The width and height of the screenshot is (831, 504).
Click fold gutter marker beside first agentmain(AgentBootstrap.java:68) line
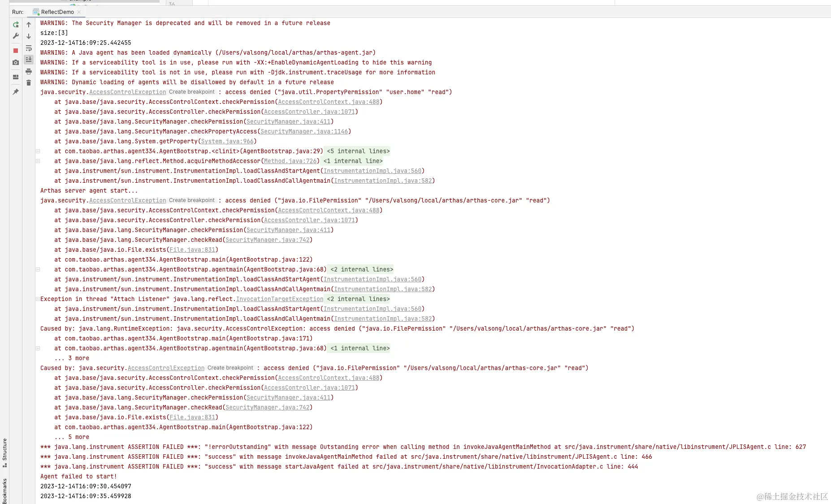pyautogui.click(x=38, y=270)
